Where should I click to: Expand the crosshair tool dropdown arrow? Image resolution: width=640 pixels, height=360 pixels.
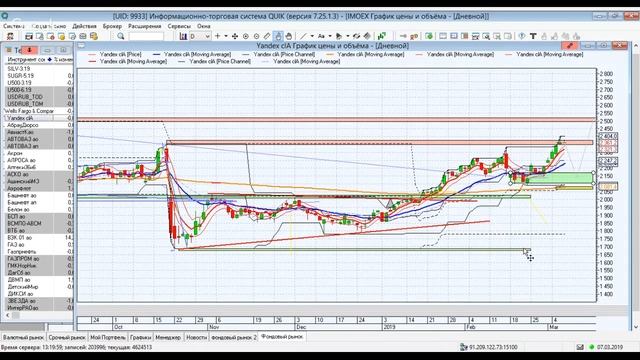click(226, 36)
